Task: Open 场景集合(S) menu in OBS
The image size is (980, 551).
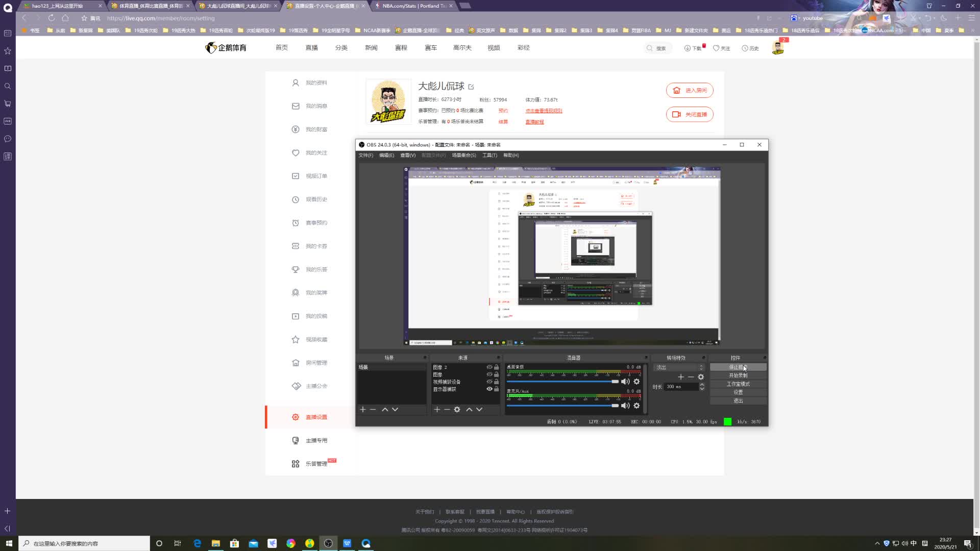Action: 463,155
